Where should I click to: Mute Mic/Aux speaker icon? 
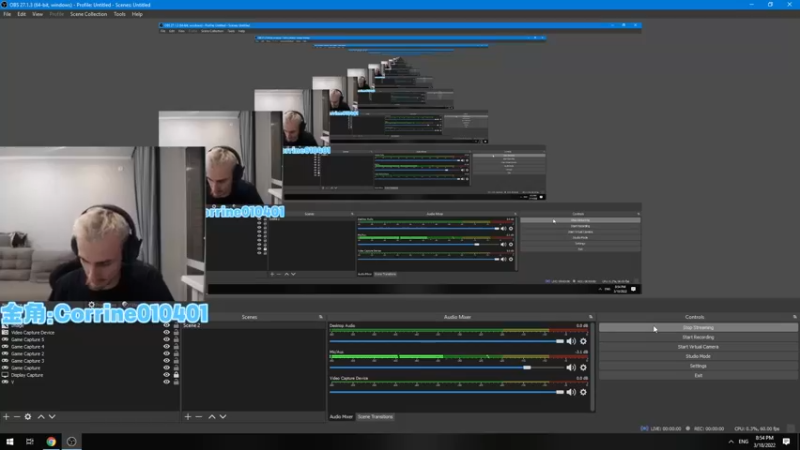click(x=571, y=367)
